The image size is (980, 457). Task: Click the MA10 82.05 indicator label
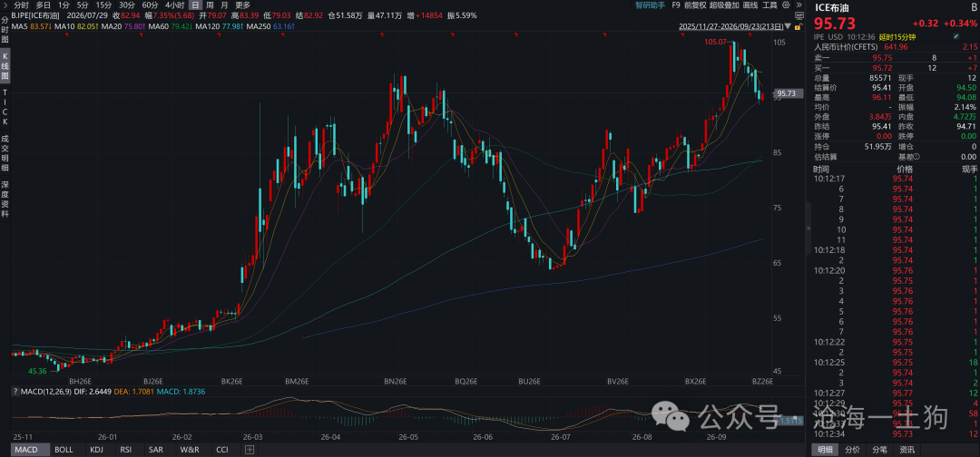pos(74,27)
